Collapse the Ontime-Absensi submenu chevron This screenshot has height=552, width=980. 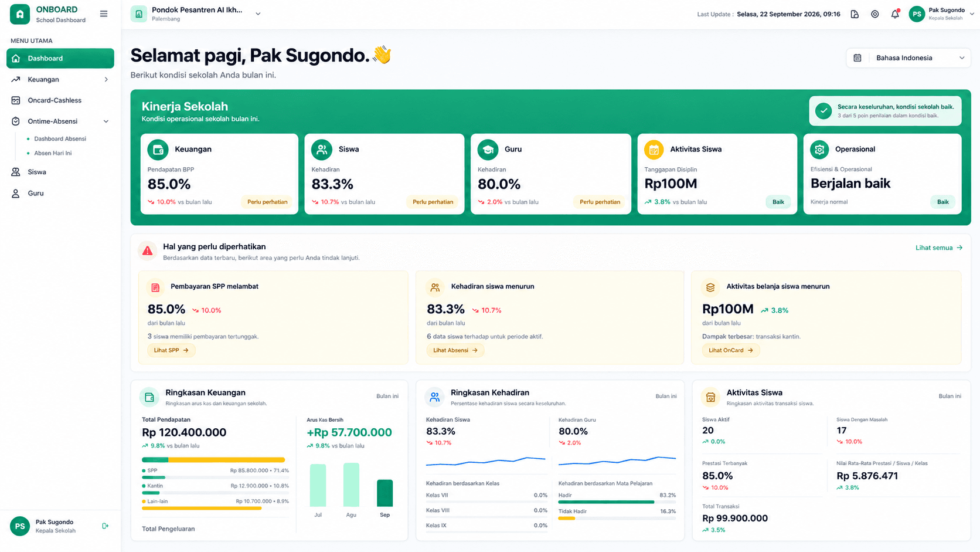106,121
